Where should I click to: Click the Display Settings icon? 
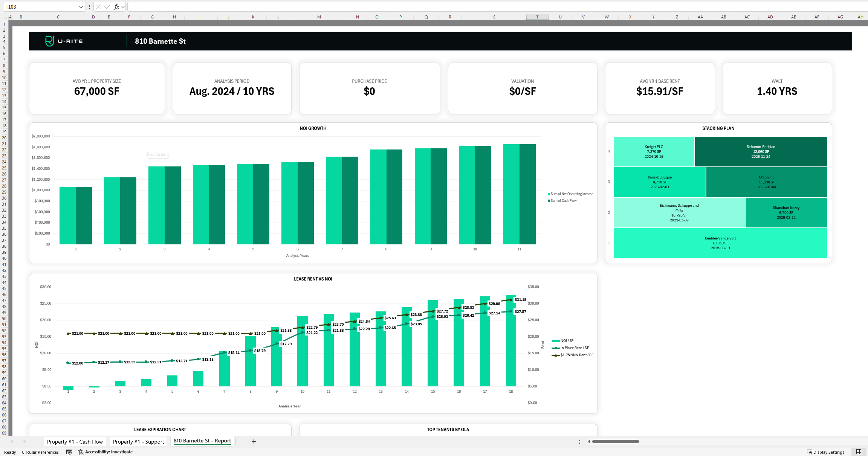click(x=810, y=452)
